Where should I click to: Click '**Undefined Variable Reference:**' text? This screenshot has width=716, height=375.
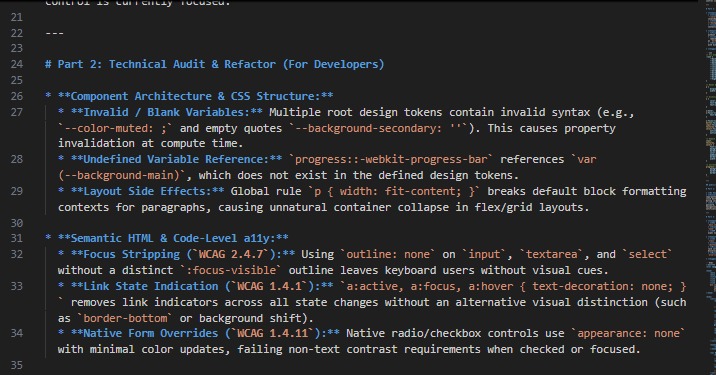tap(176, 159)
